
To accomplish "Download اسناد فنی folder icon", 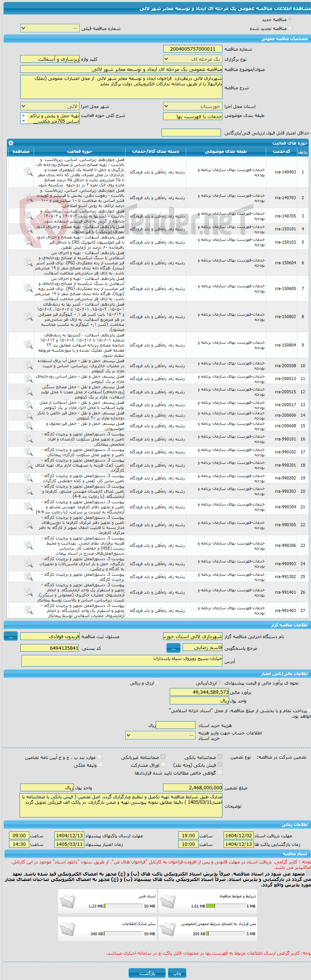I will tap(67, 900).
